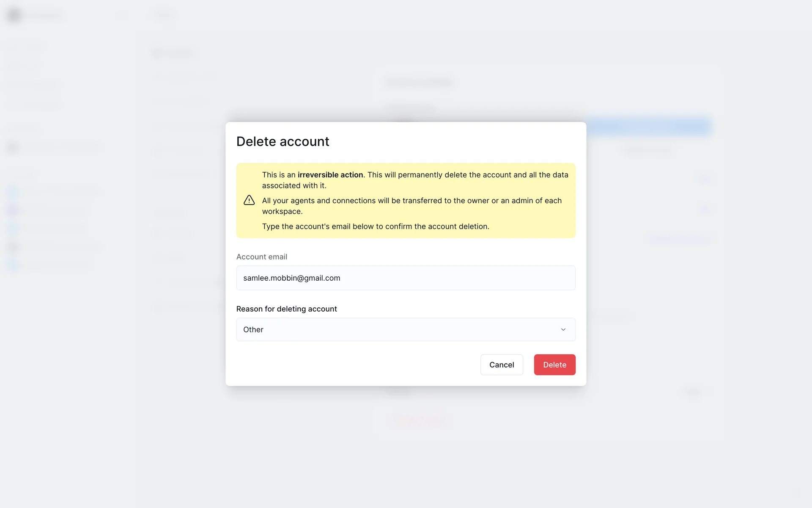Click the blurred gray avatar in sidebar
This screenshot has height=508, width=812.
click(13, 148)
